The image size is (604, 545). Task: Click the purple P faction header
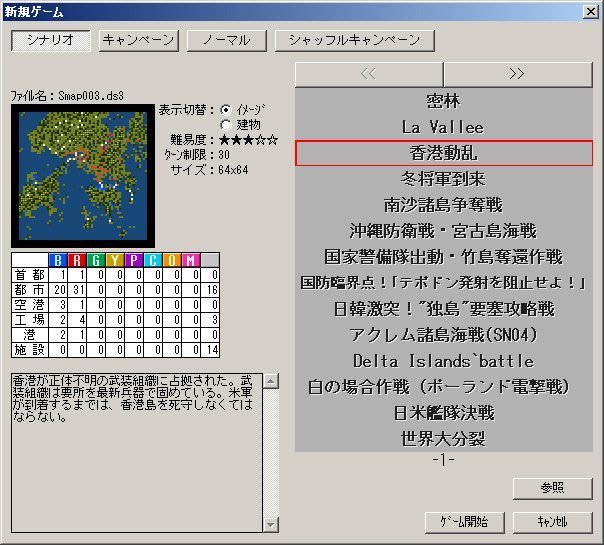click(x=134, y=260)
